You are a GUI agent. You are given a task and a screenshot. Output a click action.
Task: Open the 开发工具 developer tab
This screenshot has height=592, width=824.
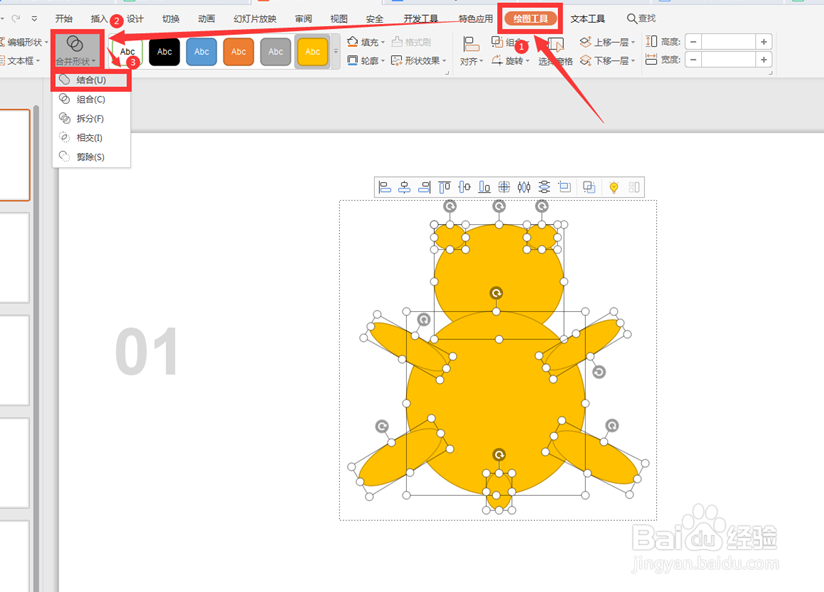click(x=421, y=19)
